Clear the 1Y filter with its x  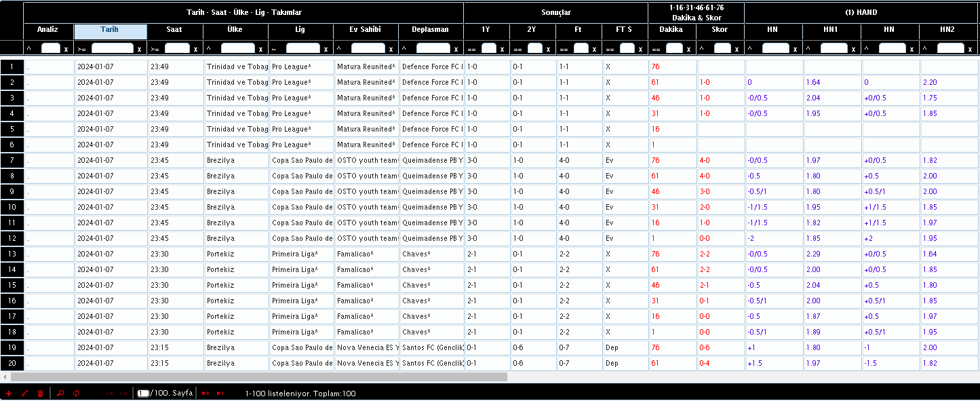503,49
